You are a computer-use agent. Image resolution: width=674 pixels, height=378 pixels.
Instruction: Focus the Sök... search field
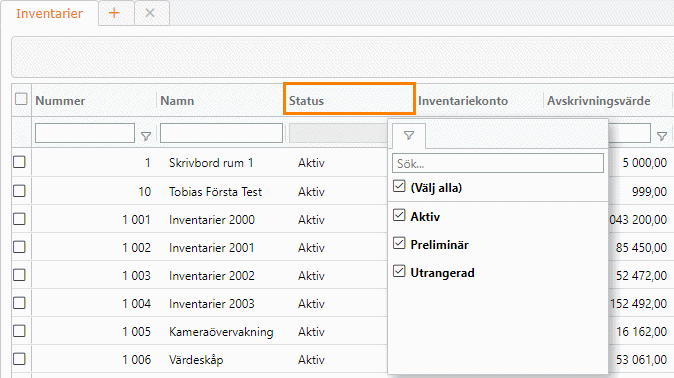coord(498,163)
